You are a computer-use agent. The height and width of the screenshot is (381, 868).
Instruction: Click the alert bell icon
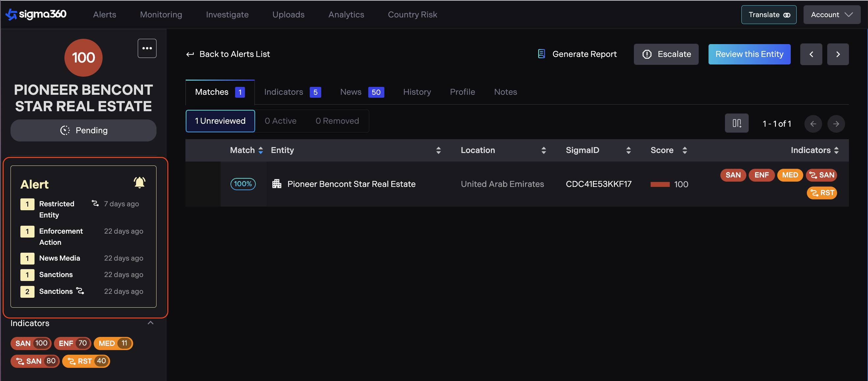139,182
